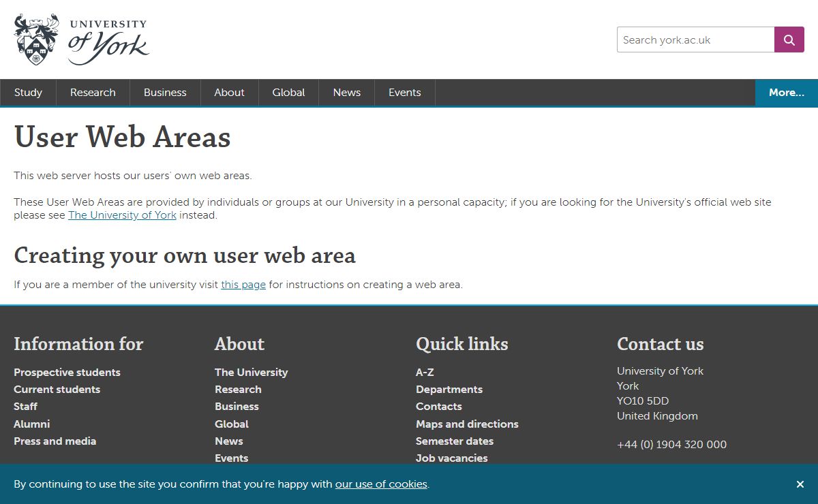
Task: Open Global link in footer About column
Action: click(231, 424)
